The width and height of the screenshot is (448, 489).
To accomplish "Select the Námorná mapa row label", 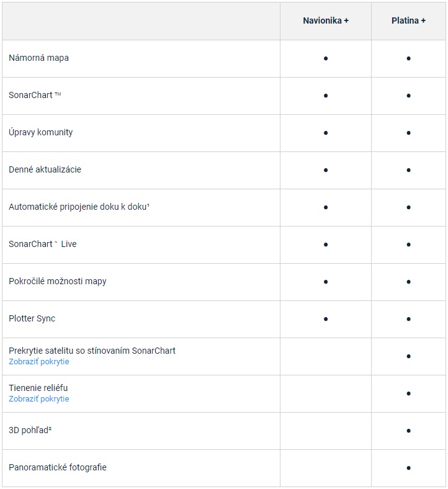I will (x=38, y=58).
